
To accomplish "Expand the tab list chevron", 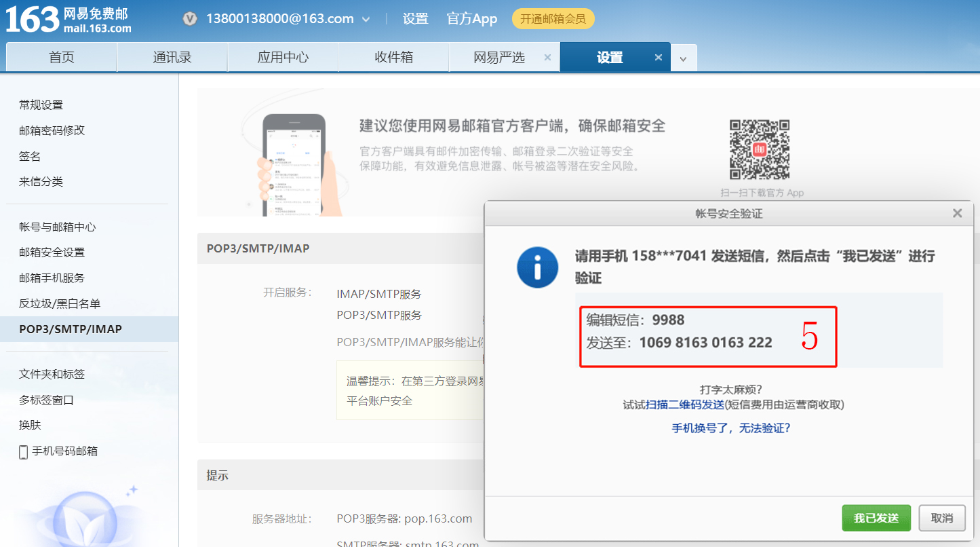I will 683,59.
